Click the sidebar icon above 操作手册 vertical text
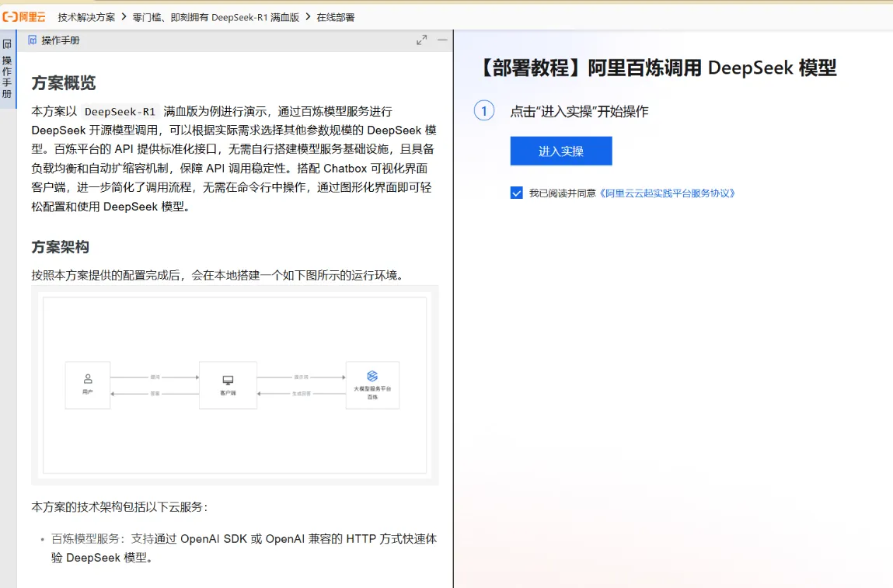Screen dimensions: 893x588 7,43
